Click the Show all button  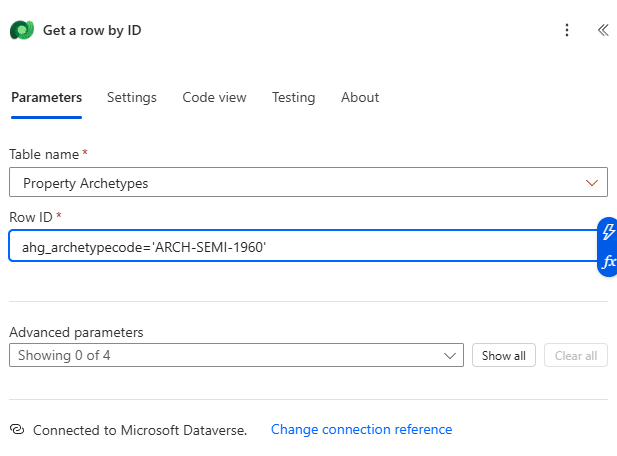(504, 355)
